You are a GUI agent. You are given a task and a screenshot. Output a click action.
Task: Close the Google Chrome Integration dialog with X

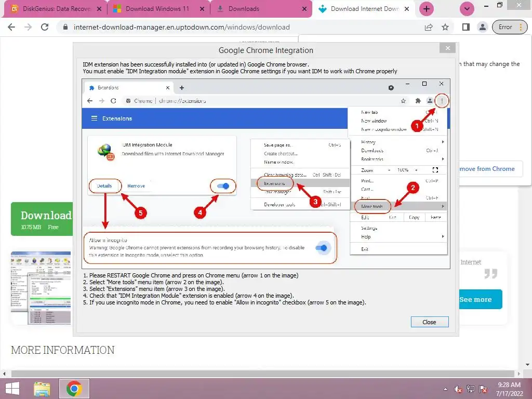click(447, 48)
